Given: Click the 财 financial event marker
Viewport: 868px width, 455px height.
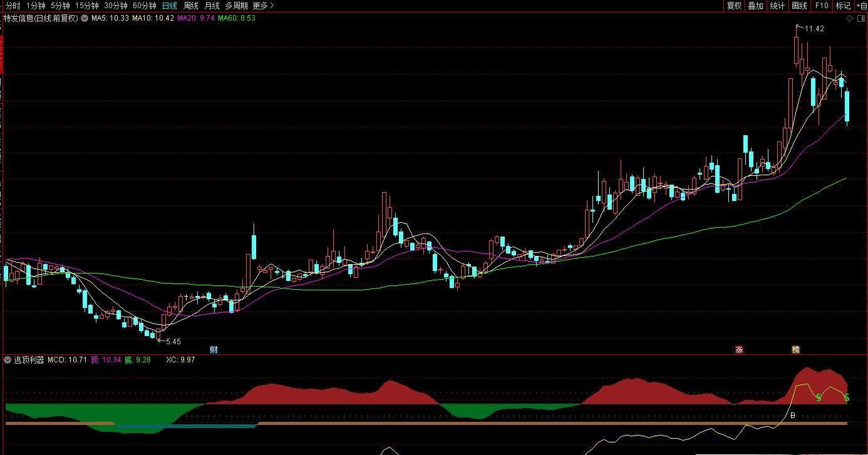Looking at the screenshot, I should tap(214, 349).
